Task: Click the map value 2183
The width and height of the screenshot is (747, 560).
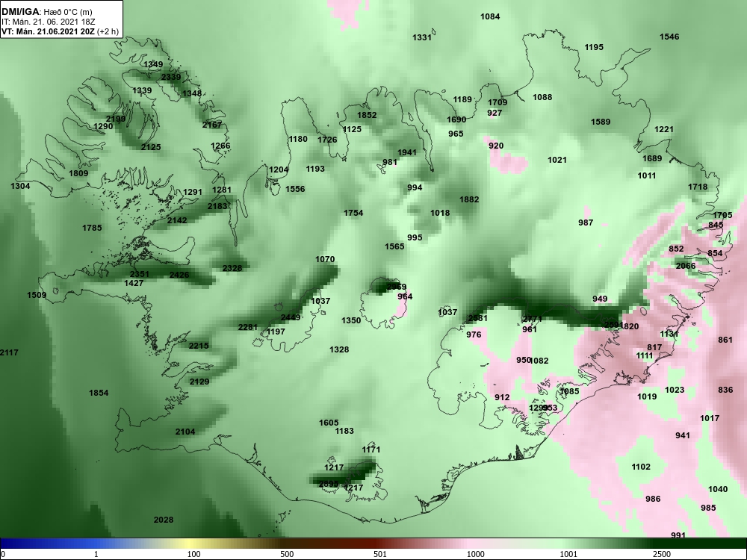Action: (x=217, y=206)
